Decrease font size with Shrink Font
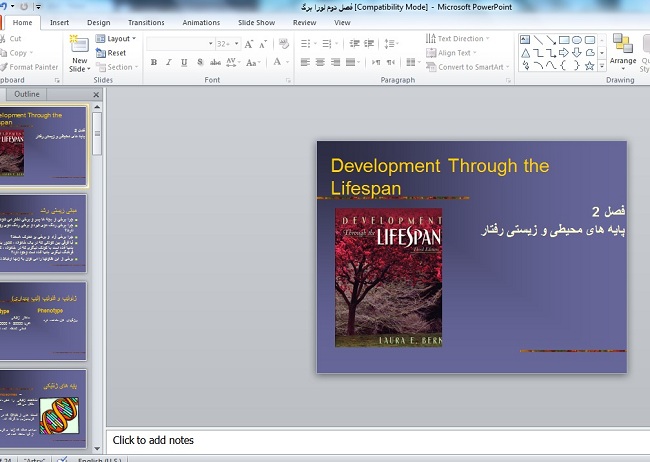The image size is (650, 462). tap(263, 44)
